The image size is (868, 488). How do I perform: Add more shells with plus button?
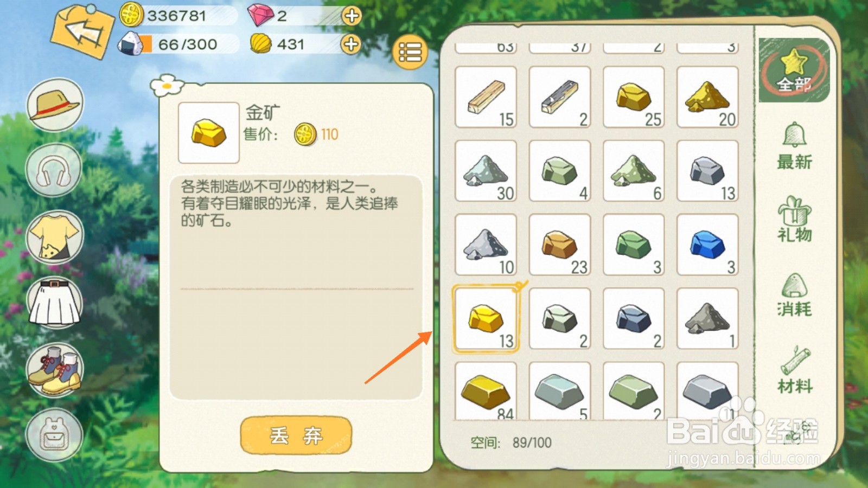[351, 44]
